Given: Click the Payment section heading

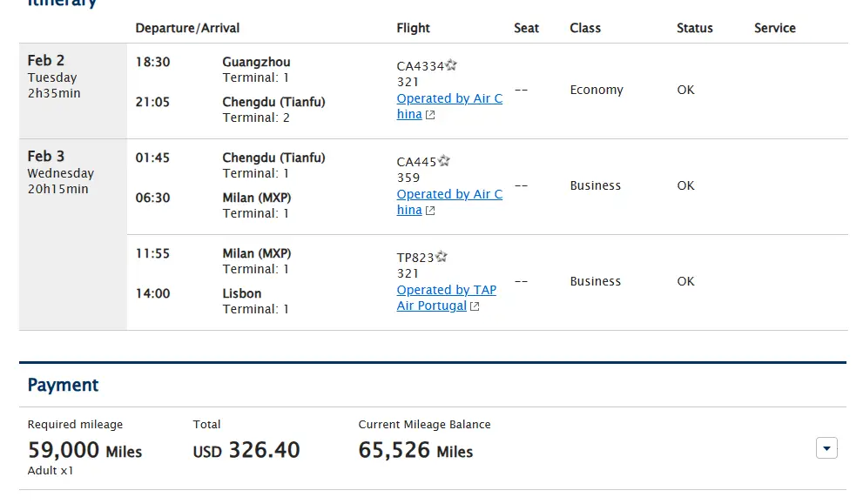Looking at the screenshot, I should (x=63, y=385).
